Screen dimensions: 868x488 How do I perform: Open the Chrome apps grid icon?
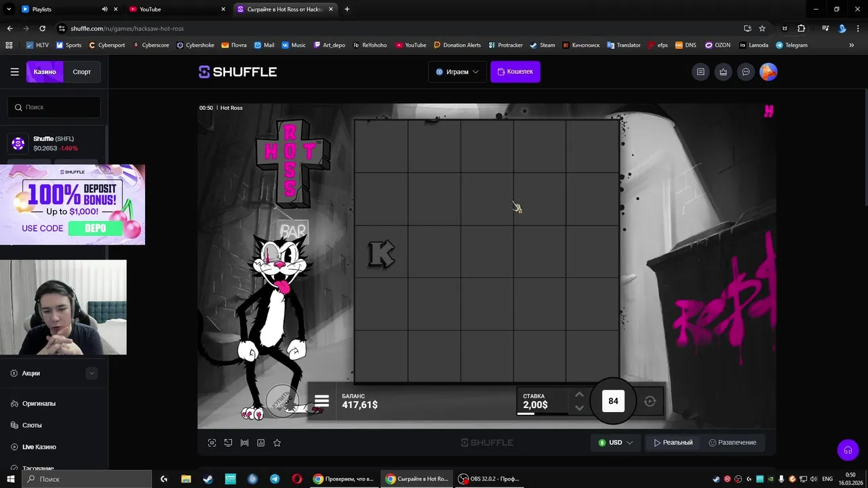pos(9,45)
